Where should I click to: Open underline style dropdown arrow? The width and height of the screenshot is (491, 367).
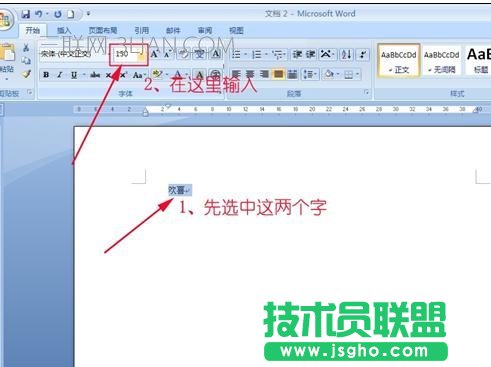(84, 75)
